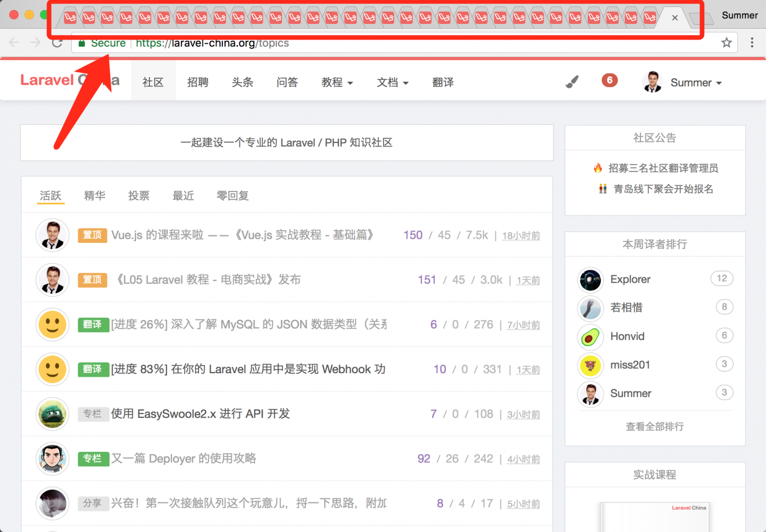Open 使用 EasySwoole2.x 进行 API 开发 topic
766x532 pixels.
point(201,413)
